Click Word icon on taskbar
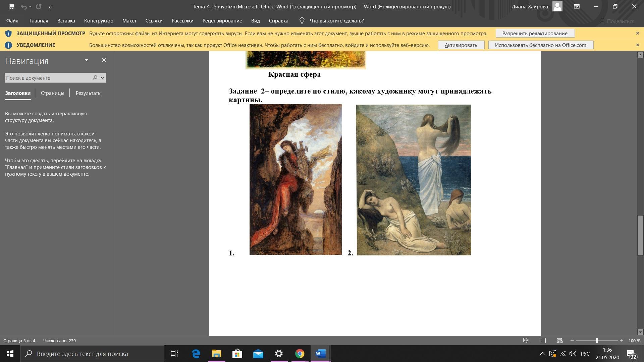The image size is (644, 362). point(320,354)
